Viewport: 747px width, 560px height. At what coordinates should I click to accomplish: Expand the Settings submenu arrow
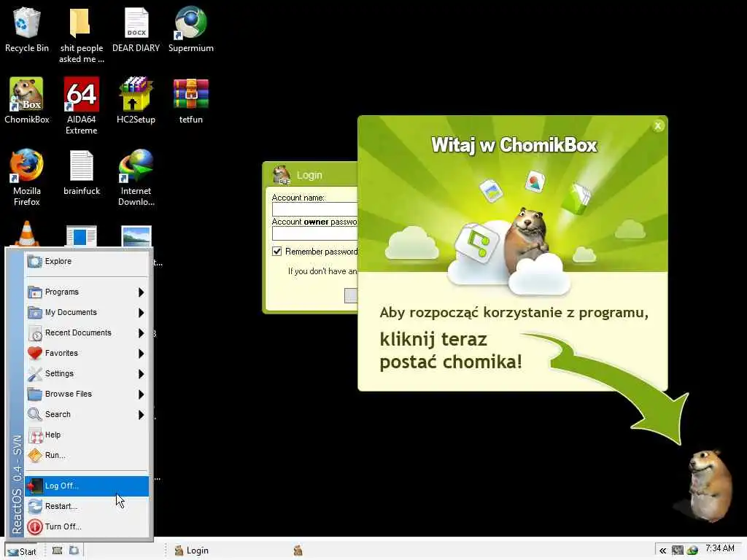tap(141, 374)
